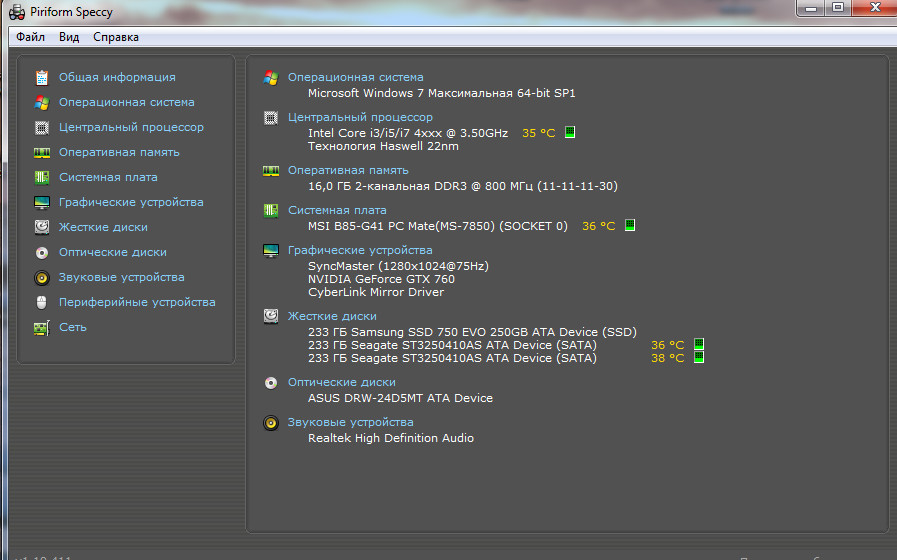
Task: Click the Piriform Speccy title bar icon
Action: [17, 12]
